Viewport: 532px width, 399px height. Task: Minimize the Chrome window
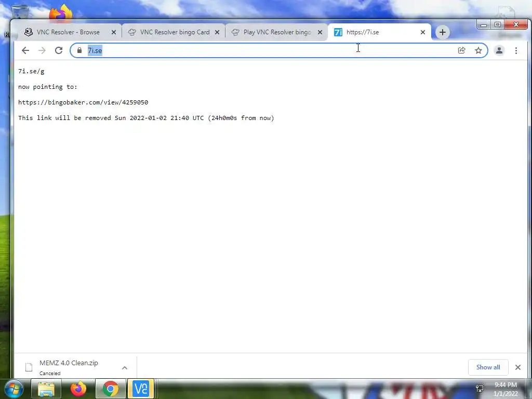[x=484, y=25]
